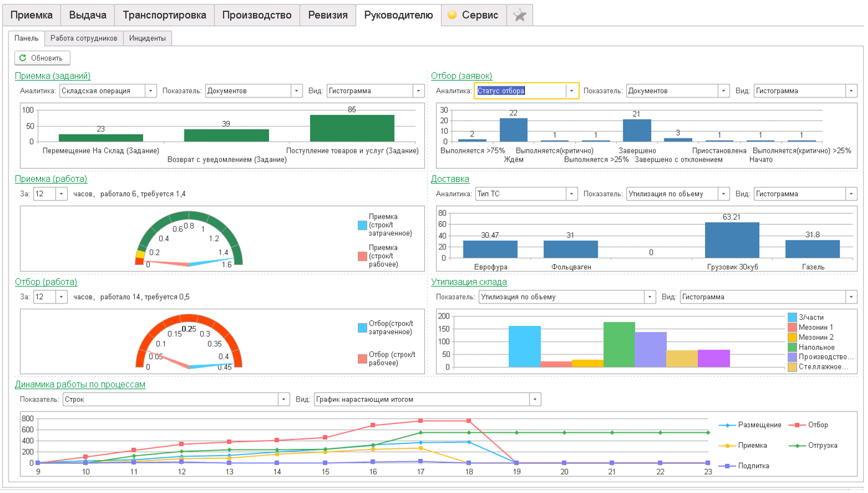Click the green refresh arrow icon

[x=23, y=58]
